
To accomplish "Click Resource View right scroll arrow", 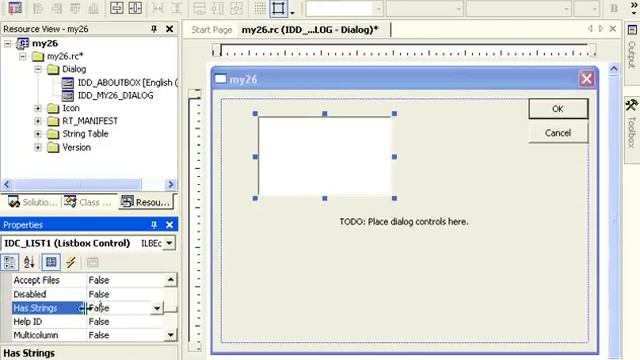I will point(171,184).
